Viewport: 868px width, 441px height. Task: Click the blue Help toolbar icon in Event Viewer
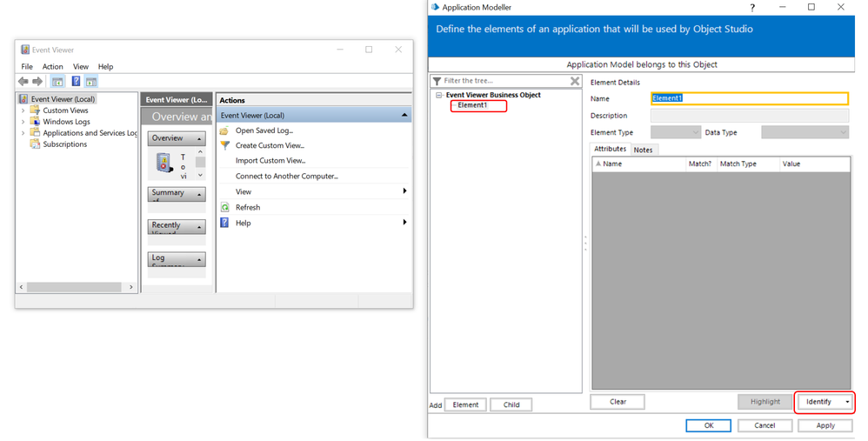tap(76, 82)
